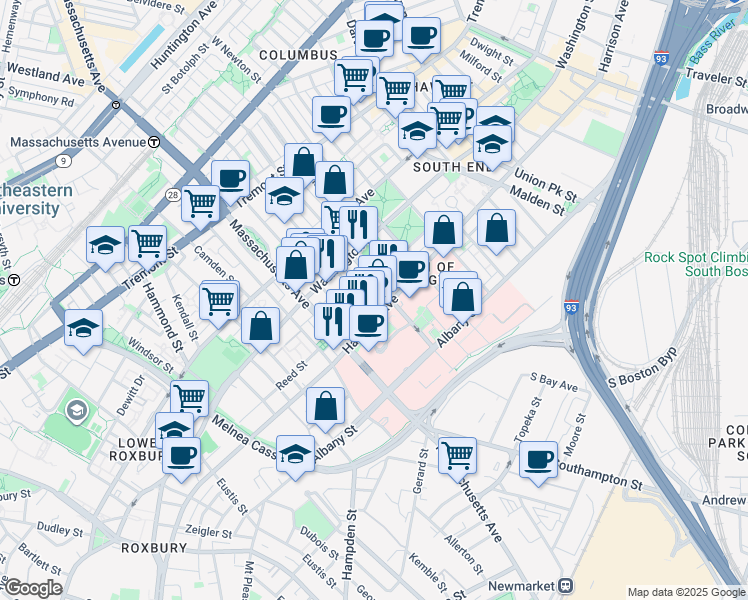The height and width of the screenshot is (600, 748).
Task: Open the Google logo link
Action: click(32, 588)
